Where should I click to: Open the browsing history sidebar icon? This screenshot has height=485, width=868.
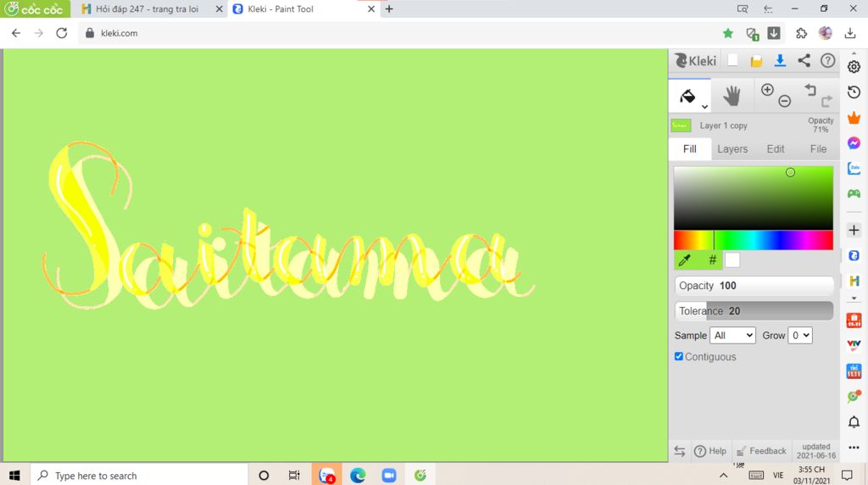[x=854, y=92]
